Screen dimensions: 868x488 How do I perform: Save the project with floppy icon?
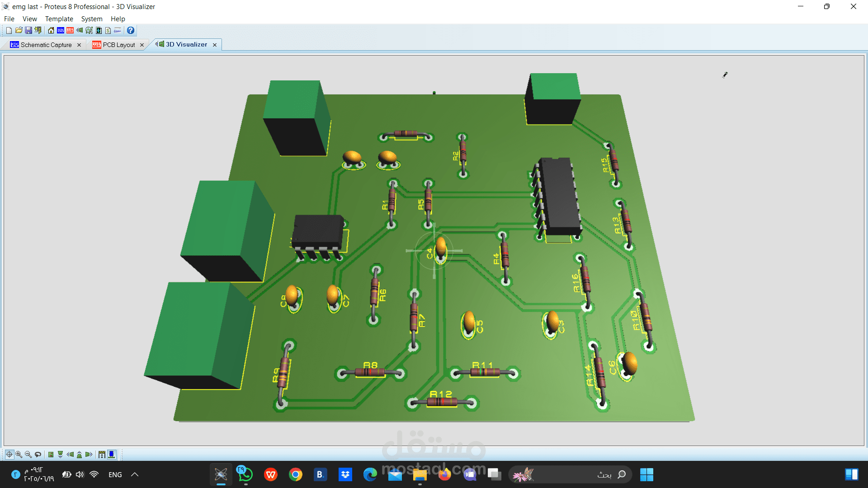click(28, 30)
